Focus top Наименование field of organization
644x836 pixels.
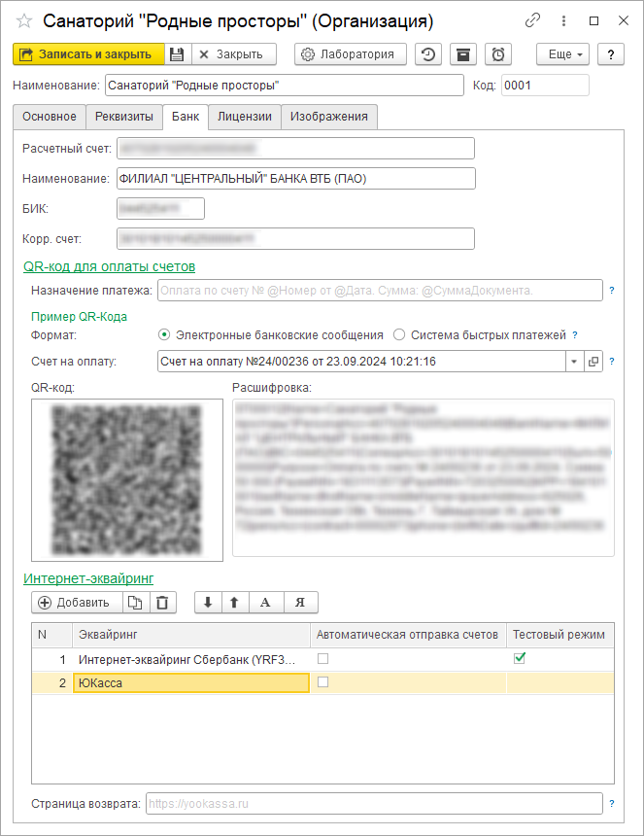(x=285, y=86)
